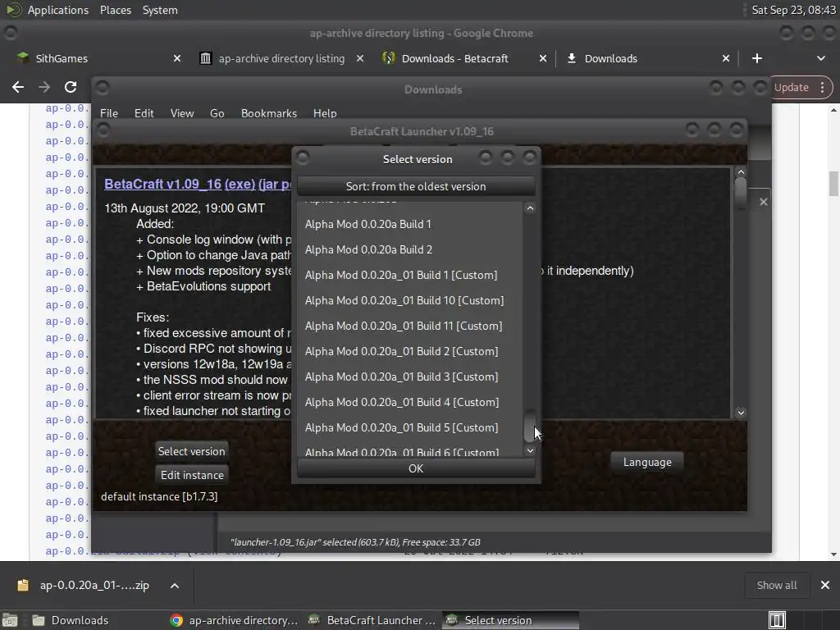Image resolution: width=840 pixels, height=630 pixels.
Task: Open the Chrome tab search chevron
Action: tap(820, 58)
